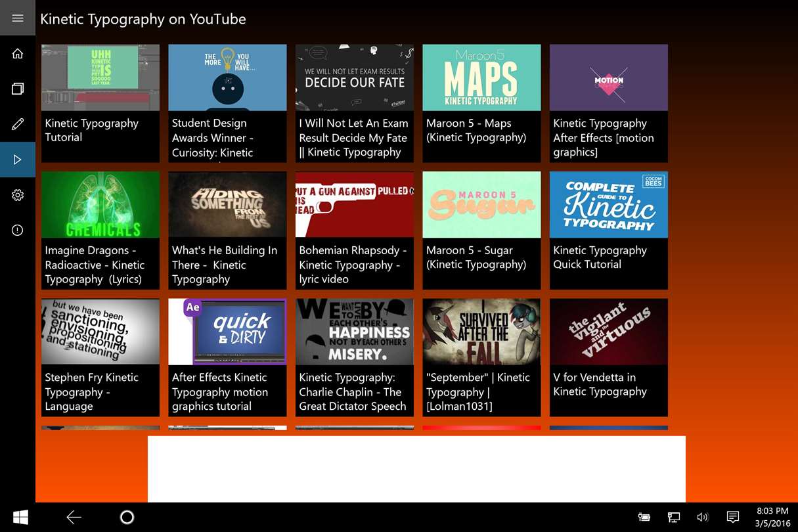
Task: Click 'Kinetic Typography After Effects [motion graphics]' title
Action: click(x=604, y=137)
